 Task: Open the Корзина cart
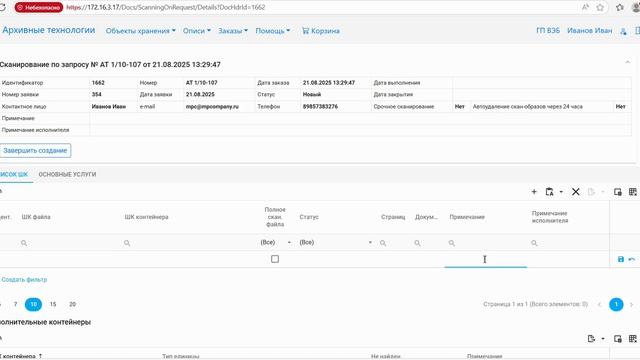(x=320, y=31)
